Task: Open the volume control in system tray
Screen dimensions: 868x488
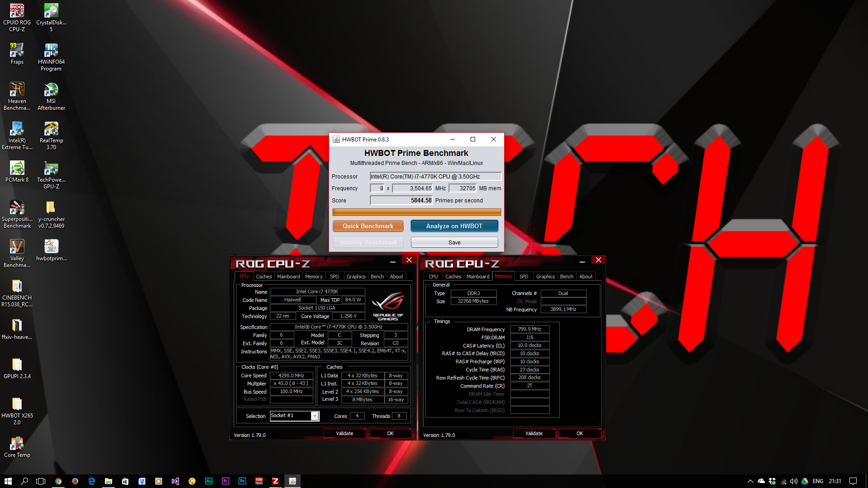Action: (794, 481)
